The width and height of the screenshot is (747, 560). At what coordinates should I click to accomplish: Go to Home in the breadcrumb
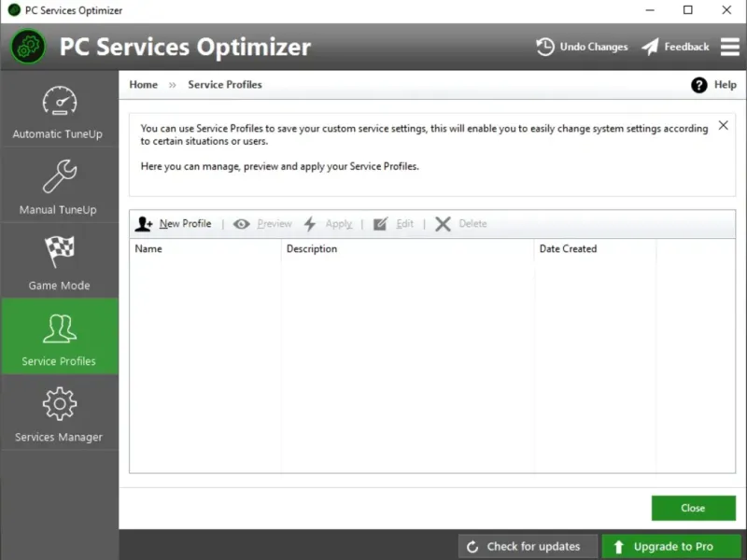(144, 85)
